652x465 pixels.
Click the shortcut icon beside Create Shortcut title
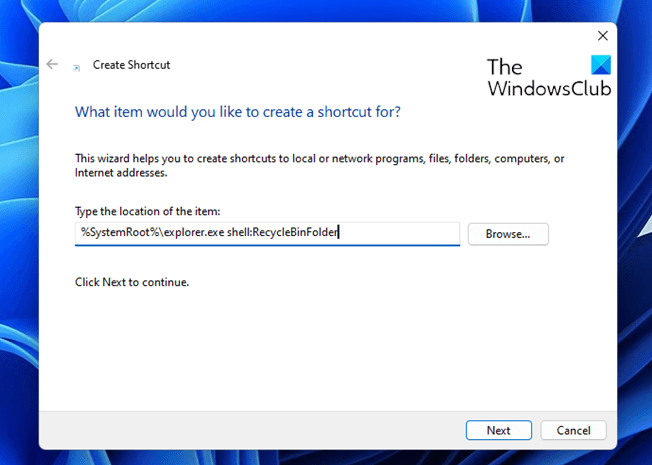click(x=77, y=67)
